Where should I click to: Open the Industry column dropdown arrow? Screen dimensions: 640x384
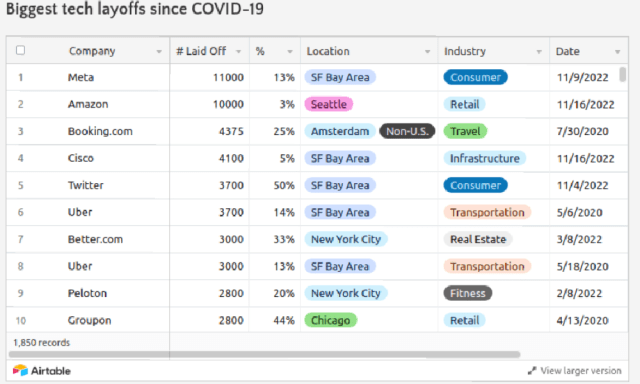539,52
